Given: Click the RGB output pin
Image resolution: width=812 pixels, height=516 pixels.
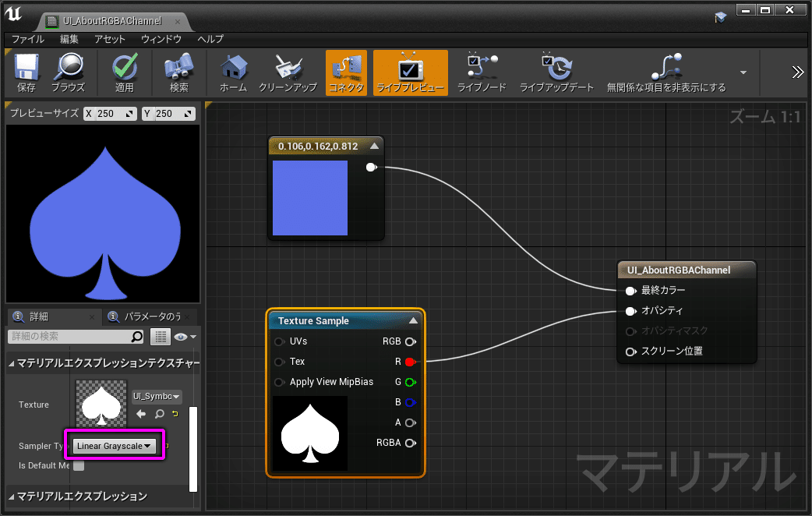Looking at the screenshot, I should (410, 341).
